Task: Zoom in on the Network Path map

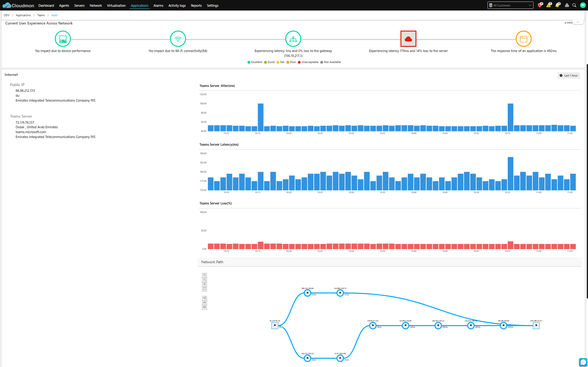Action: [205, 275]
